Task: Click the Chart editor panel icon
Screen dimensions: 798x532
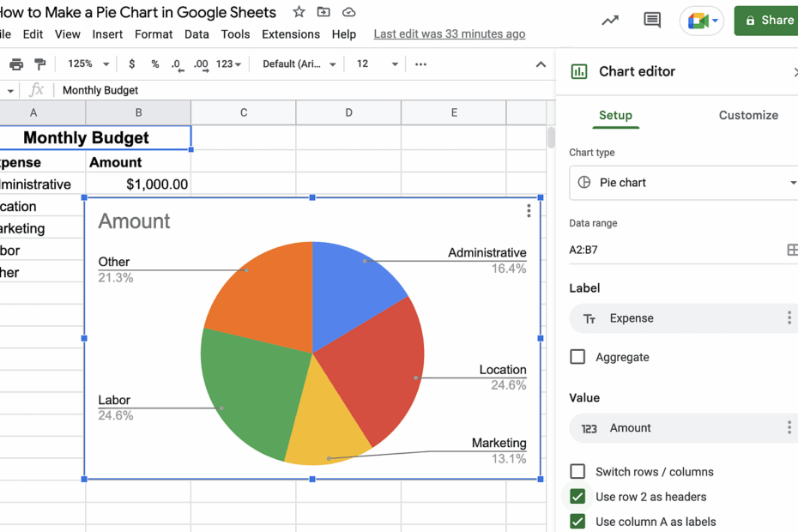Action: 579,71
